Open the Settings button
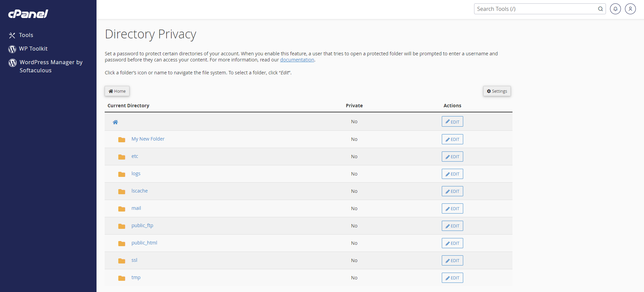 497,91
